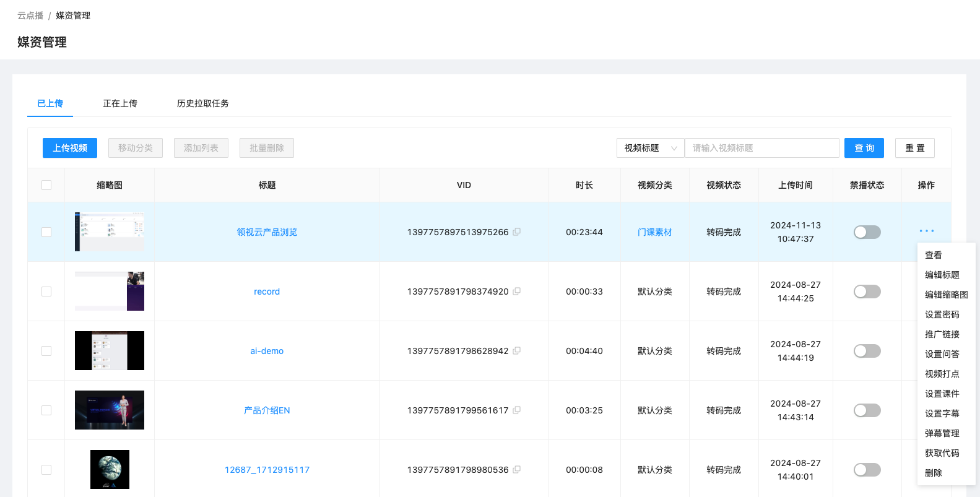The height and width of the screenshot is (497, 980).
Task: Check the select-all checkbox in table header
Action: (x=46, y=185)
